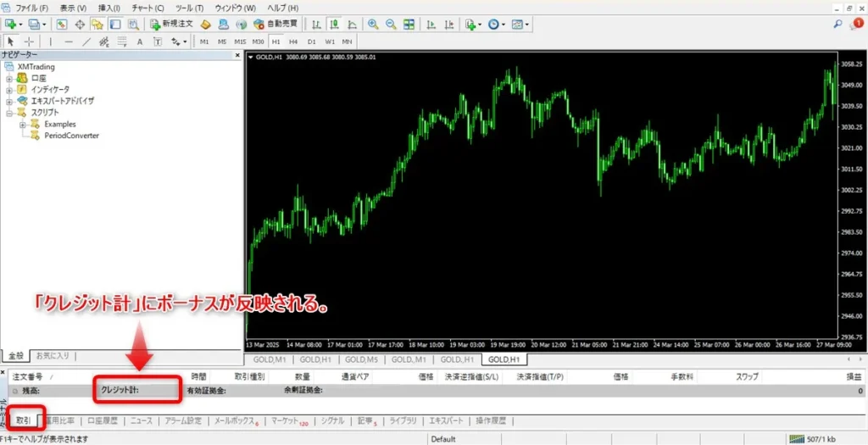Toggle the 自動売買 button

pos(275,25)
